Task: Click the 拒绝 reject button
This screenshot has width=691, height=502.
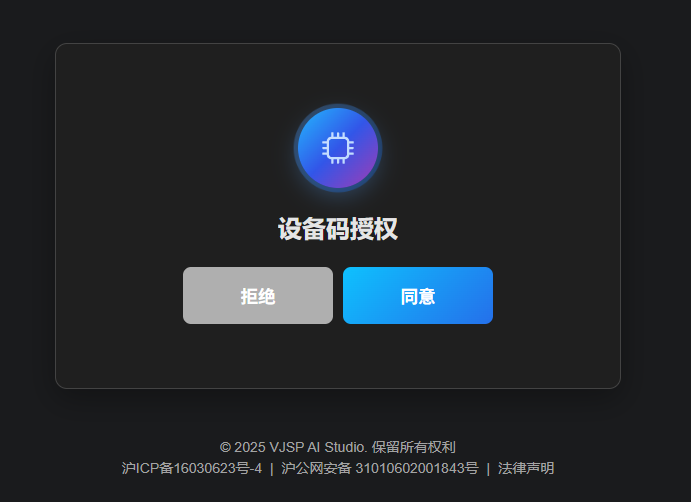Action: pos(258,295)
